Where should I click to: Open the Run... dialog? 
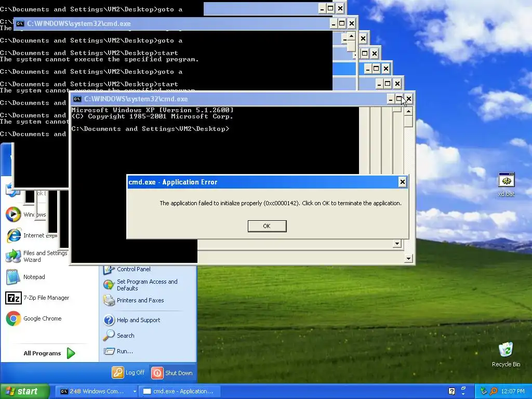pyautogui.click(x=118, y=351)
